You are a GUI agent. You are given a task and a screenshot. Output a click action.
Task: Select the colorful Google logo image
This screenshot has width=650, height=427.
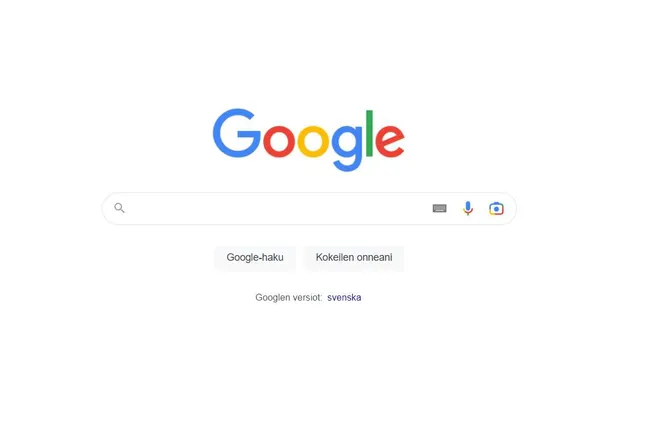point(309,140)
